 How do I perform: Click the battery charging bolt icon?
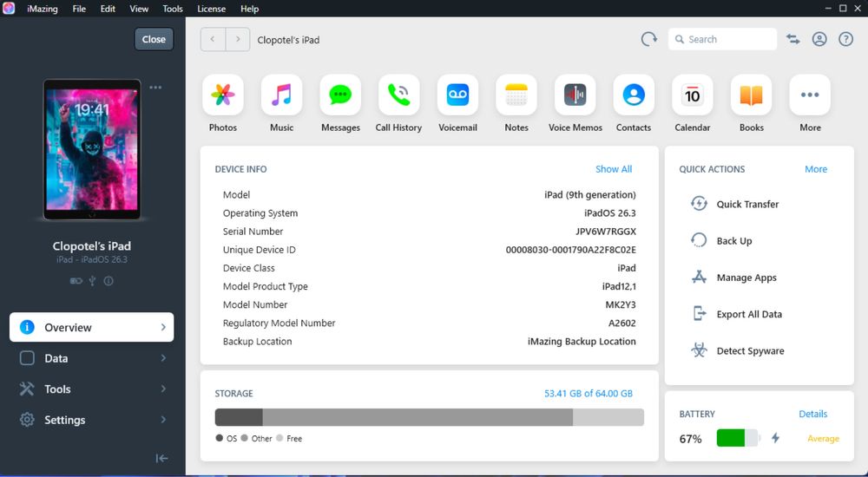tap(775, 438)
